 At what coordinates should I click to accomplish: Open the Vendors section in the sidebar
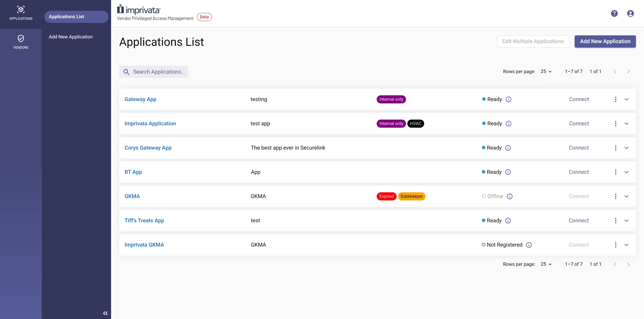(x=21, y=42)
